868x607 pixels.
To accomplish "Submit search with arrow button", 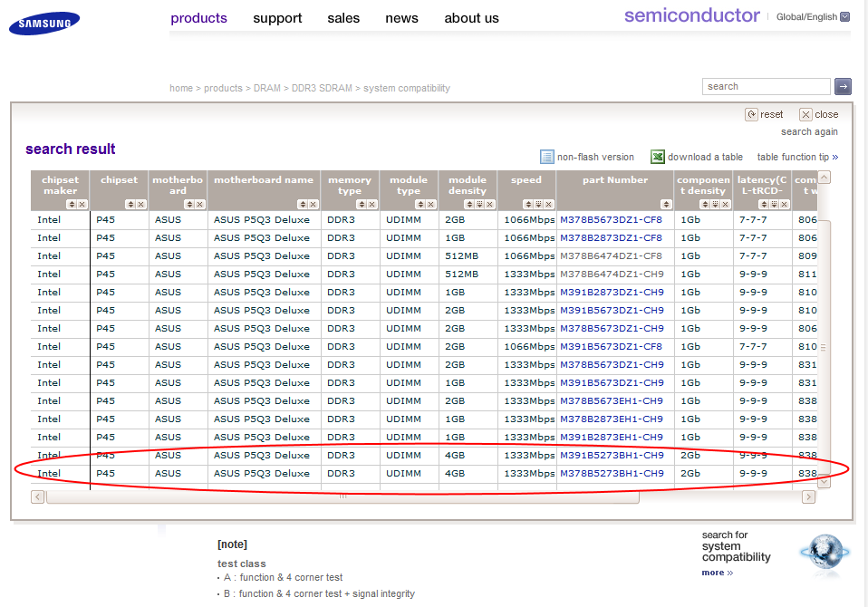I will [x=844, y=86].
